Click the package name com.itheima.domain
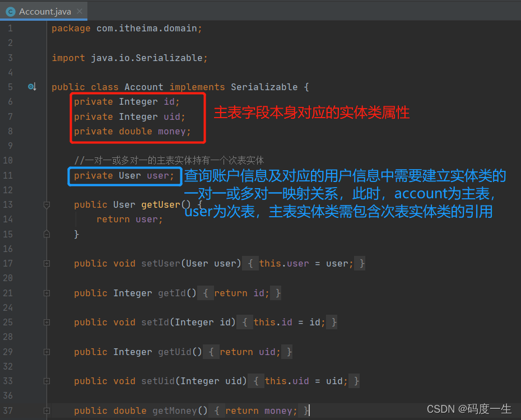The image size is (521, 420). [x=147, y=29]
